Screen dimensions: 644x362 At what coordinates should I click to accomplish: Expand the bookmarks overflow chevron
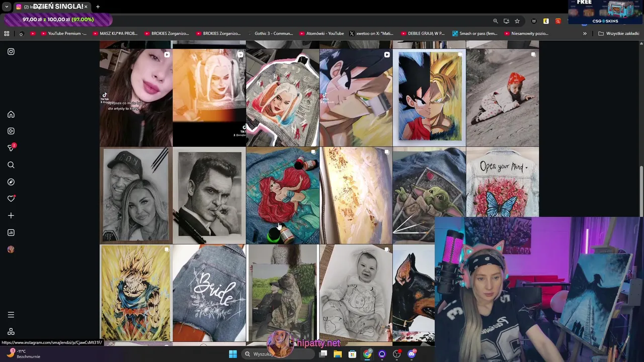click(x=585, y=34)
